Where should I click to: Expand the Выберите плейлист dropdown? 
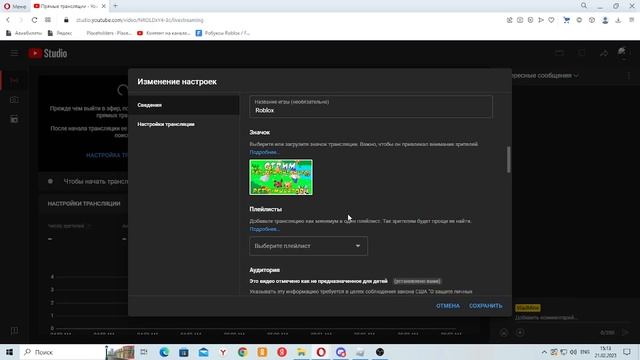tap(308, 246)
